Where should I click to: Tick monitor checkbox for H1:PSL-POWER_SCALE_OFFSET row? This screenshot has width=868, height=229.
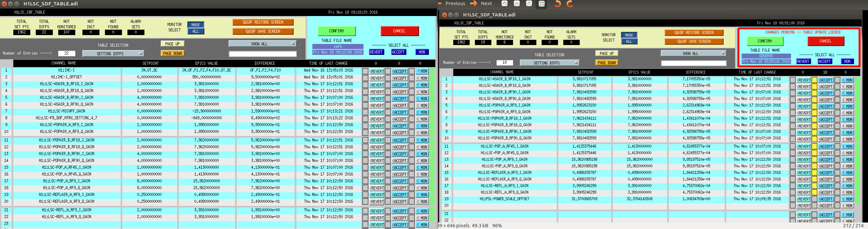coord(837,199)
